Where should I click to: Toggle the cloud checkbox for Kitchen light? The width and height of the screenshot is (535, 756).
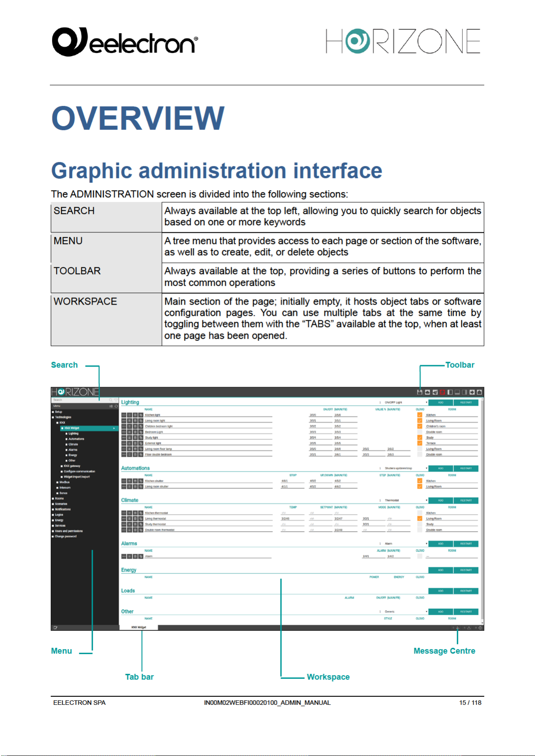tap(420, 415)
